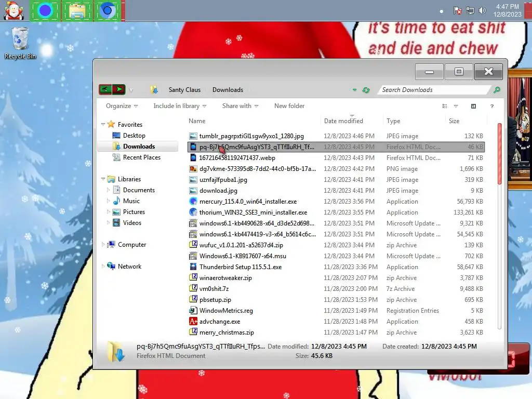The width and height of the screenshot is (532, 399).
Task: Create a New folder
Action: 289,106
